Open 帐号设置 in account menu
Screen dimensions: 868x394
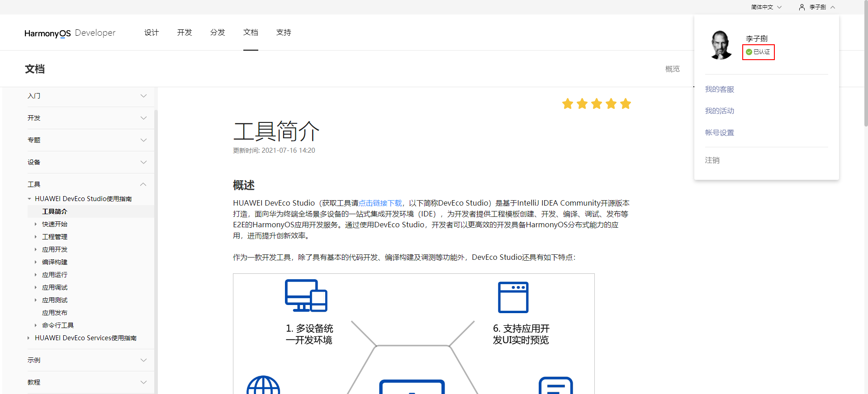(x=720, y=133)
